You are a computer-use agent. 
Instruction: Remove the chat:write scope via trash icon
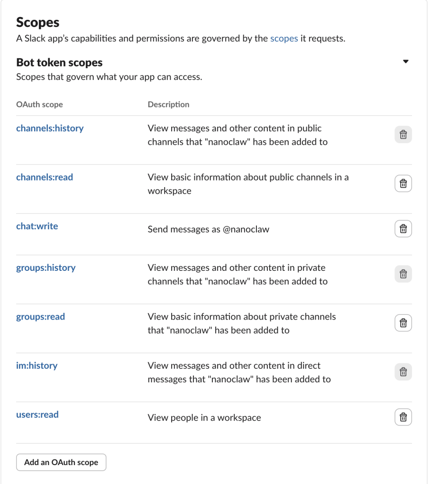click(403, 229)
